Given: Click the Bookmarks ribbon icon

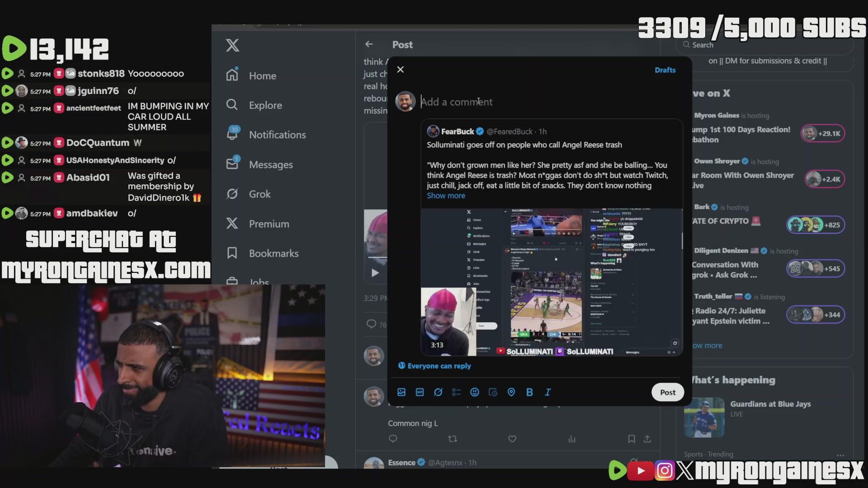Looking at the screenshot, I should coord(232,253).
